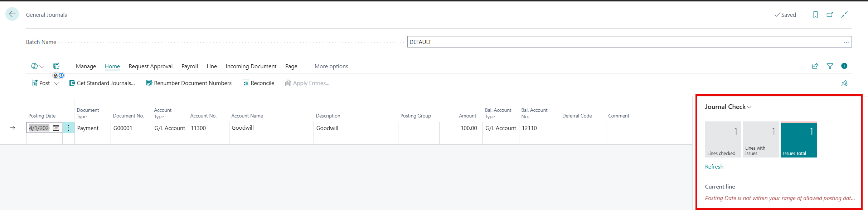Screen dimensions: 868x210
Task: Open the filter pane icon
Action: pyautogui.click(x=830, y=66)
